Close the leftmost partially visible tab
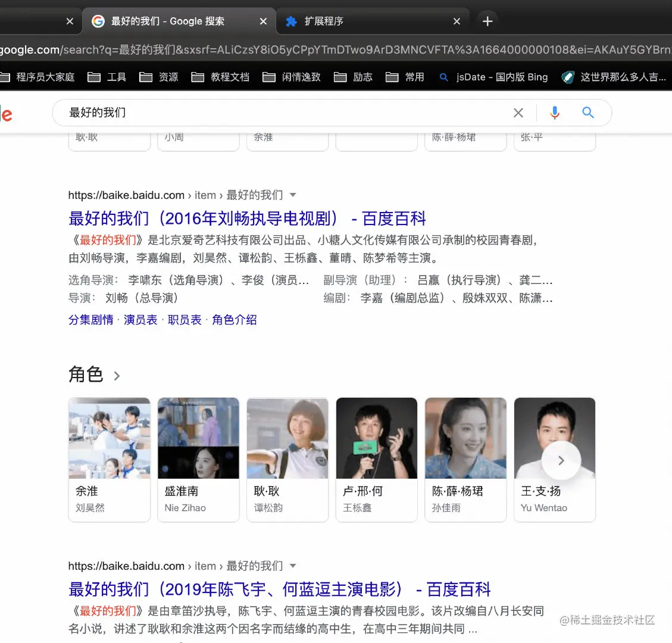 pos(70,21)
